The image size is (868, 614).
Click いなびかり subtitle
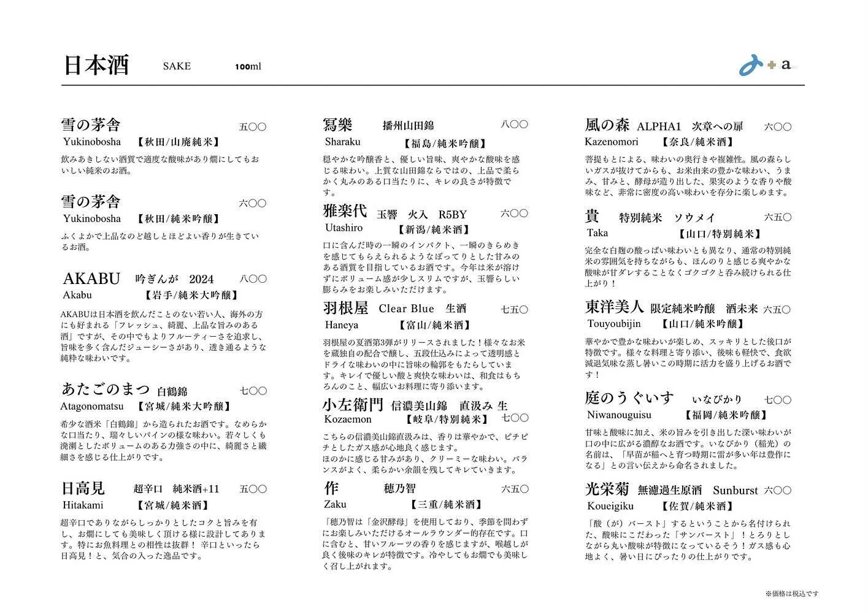pyautogui.click(x=717, y=399)
